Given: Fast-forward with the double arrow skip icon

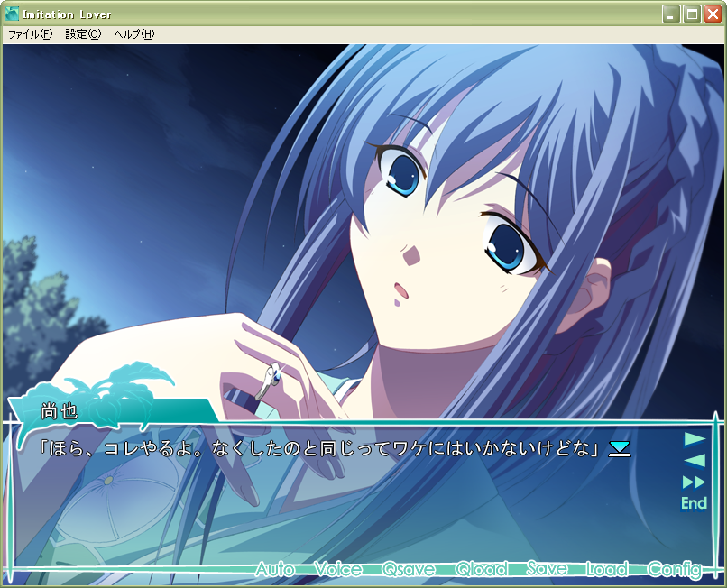Looking at the screenshot, I should click(695, 482).
